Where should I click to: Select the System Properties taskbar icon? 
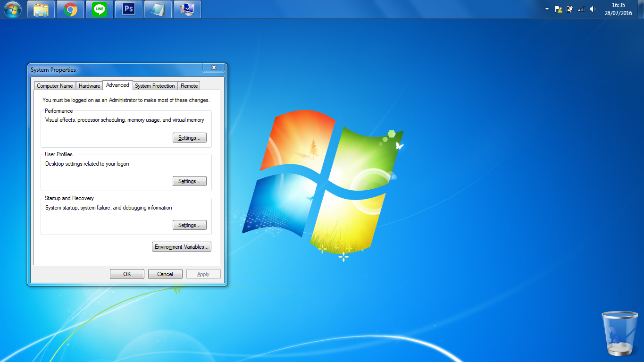click(x=187, y=9)
